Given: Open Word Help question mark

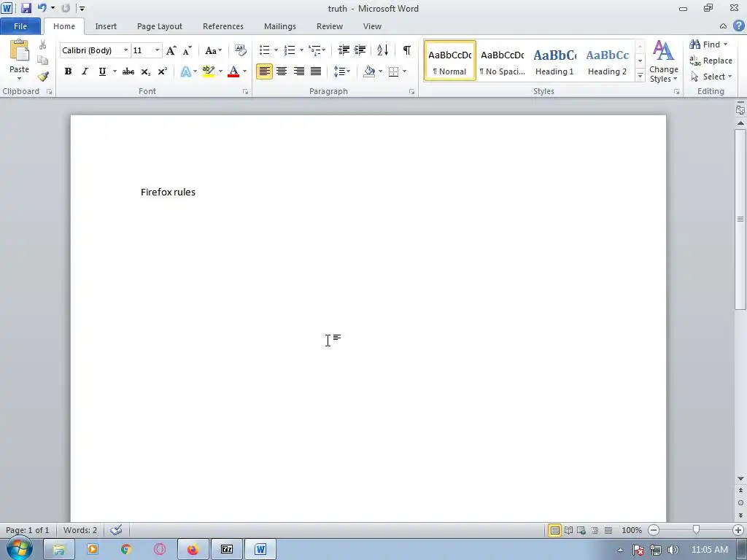Looking at the screenshot, I should click(738, 26).
